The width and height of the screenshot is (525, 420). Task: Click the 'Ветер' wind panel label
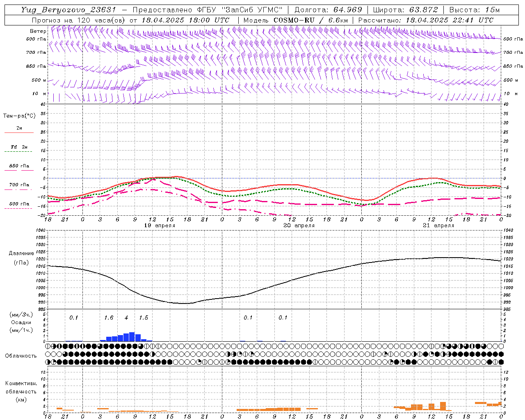pos(38,31)
